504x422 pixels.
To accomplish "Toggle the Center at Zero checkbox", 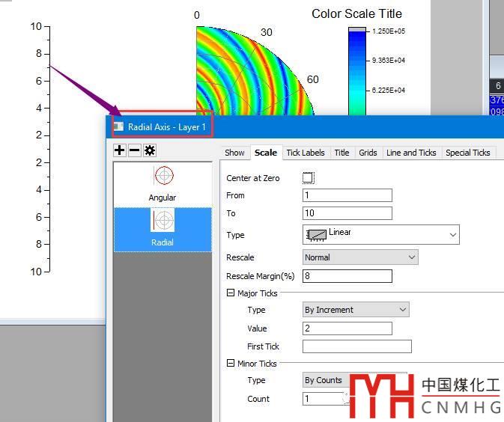I will click(x=308, y=178).
